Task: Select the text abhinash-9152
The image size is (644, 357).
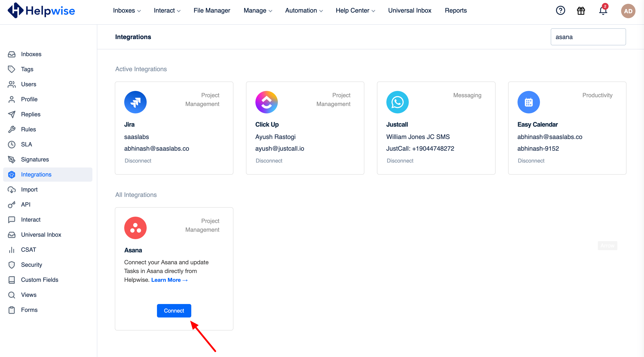Action: pos(538,148)
